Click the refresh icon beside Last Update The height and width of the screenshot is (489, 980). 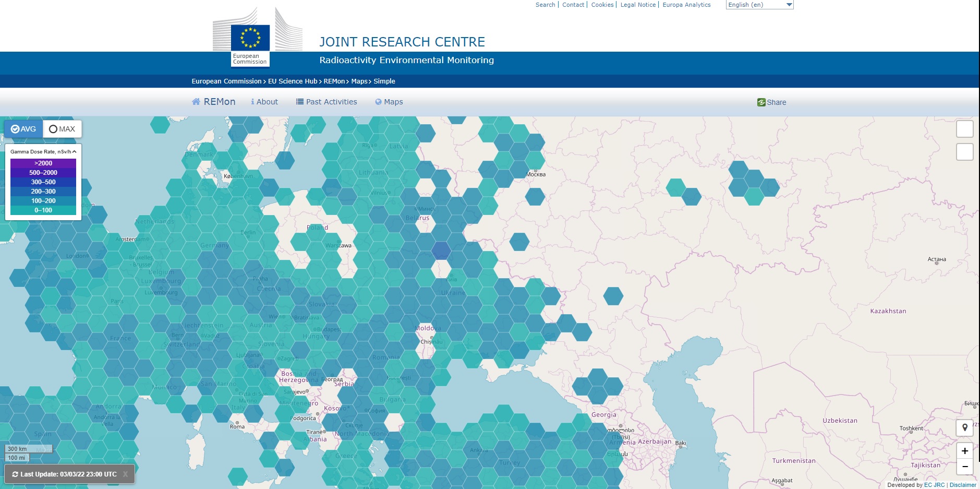click(x=15, y=474)
